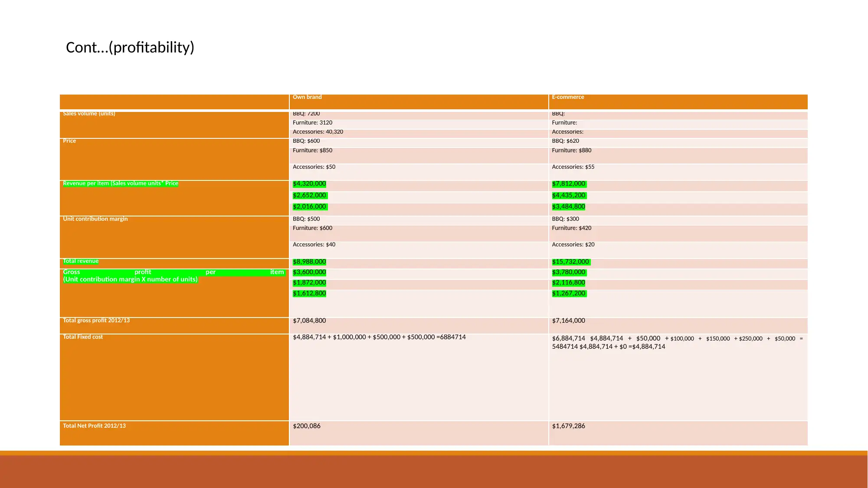Click the highlighted $7,812,000 value
The height and width of the screenshot is (488, 868).
[x=569, y=184]
